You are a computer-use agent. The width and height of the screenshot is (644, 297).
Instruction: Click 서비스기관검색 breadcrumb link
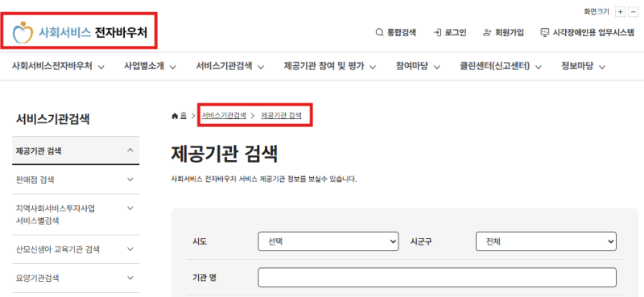[x=224, y=116]
